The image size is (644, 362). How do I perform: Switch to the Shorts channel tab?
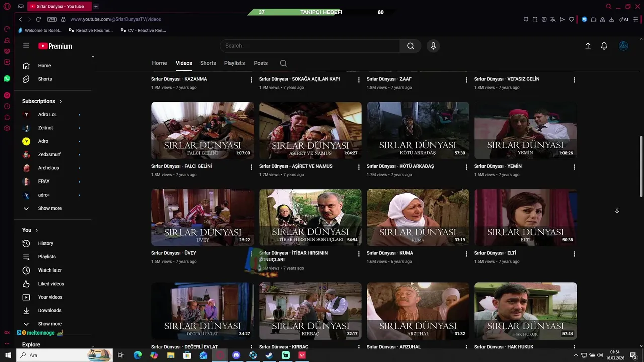tap(208, 63)
